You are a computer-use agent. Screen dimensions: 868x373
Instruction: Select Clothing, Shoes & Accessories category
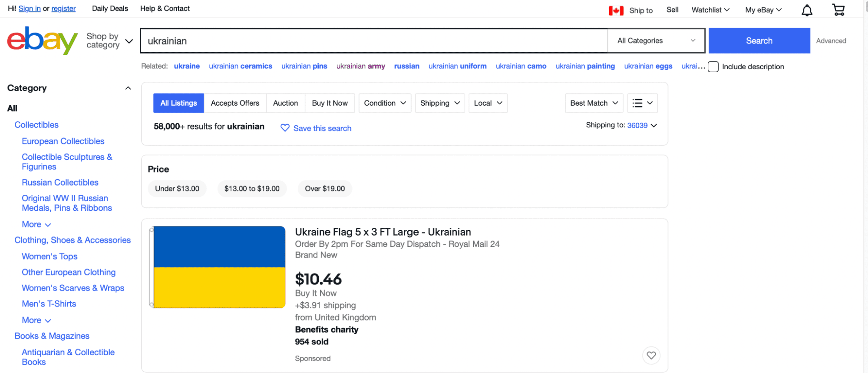coord(73,240)
